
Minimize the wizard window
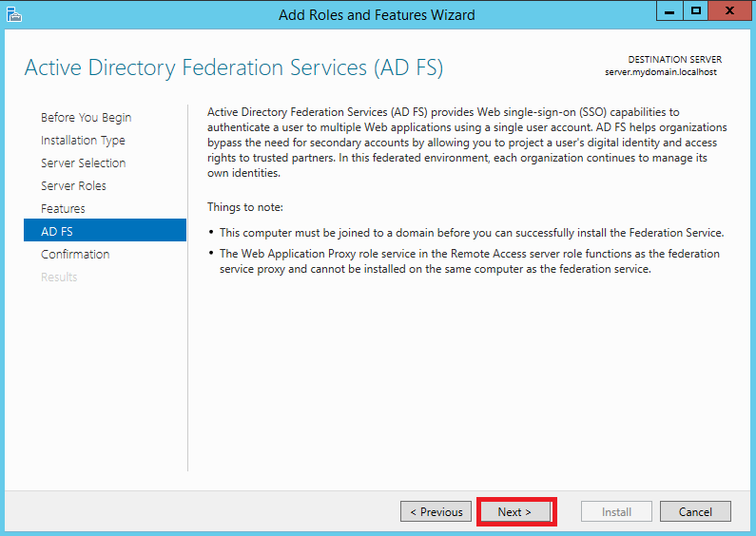(x=669, y=10)
